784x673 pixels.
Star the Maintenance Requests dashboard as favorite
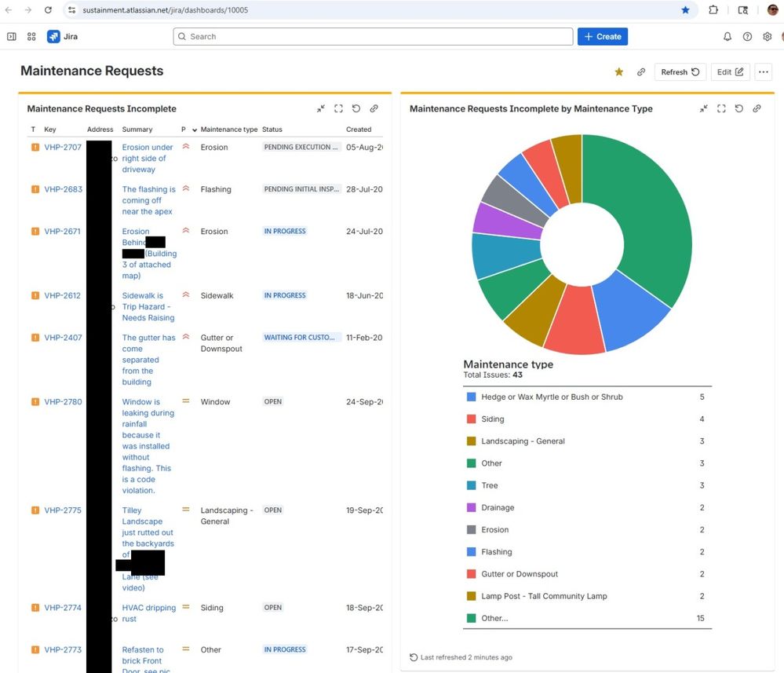click(x=618, y=71)
